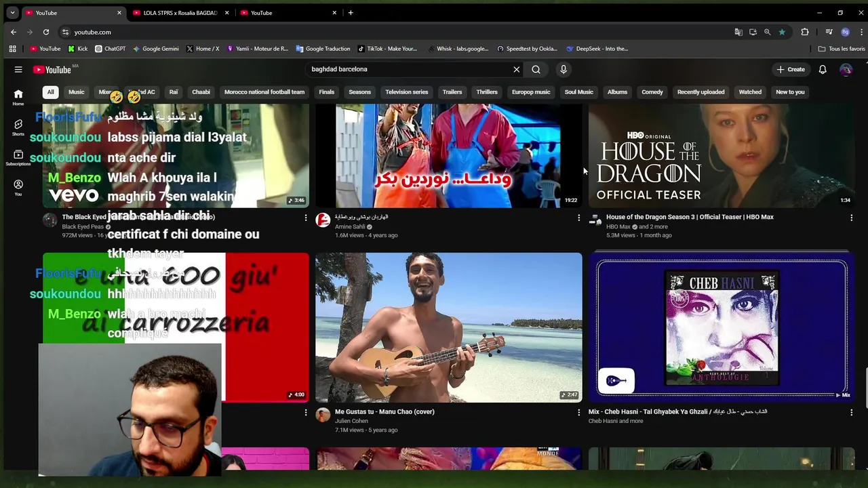Select the Chaabi filter chip

(x=201, y=92)
